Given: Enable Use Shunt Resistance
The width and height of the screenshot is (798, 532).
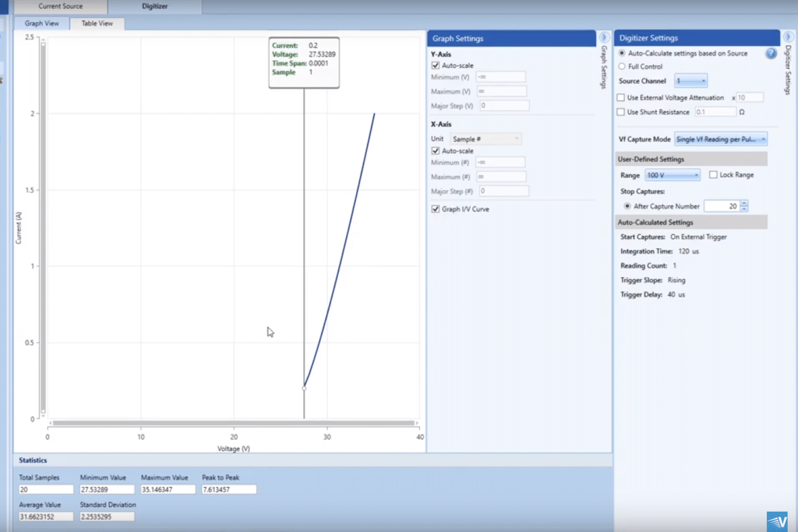Looking at the screenshot, I should coord(621,112).
